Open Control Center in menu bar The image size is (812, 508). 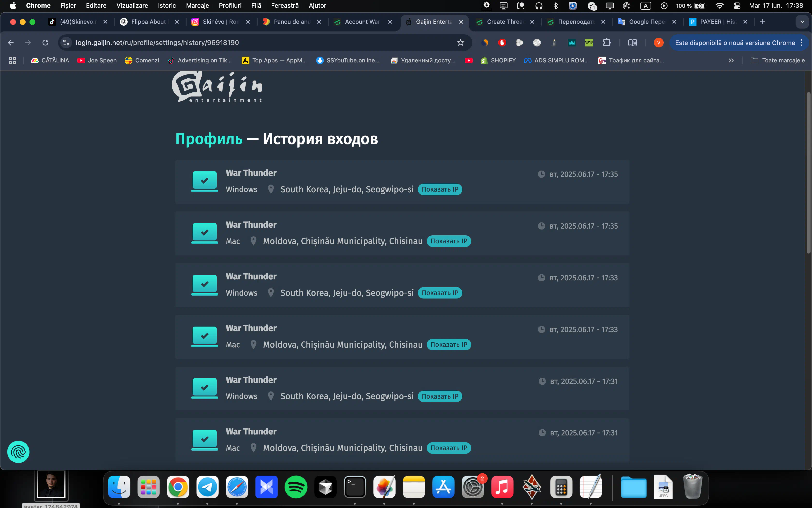tap(737, 6)
